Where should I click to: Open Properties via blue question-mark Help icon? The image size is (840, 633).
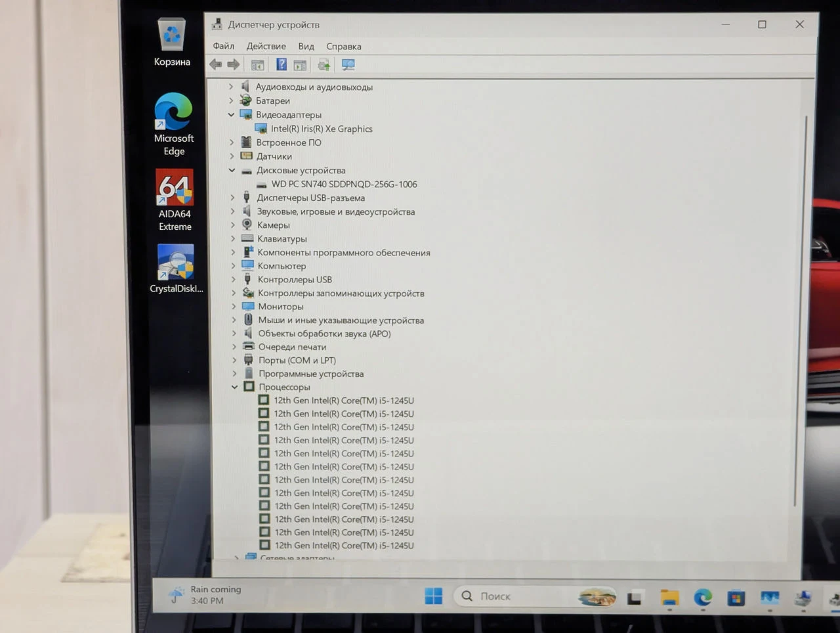coord(281,64)
